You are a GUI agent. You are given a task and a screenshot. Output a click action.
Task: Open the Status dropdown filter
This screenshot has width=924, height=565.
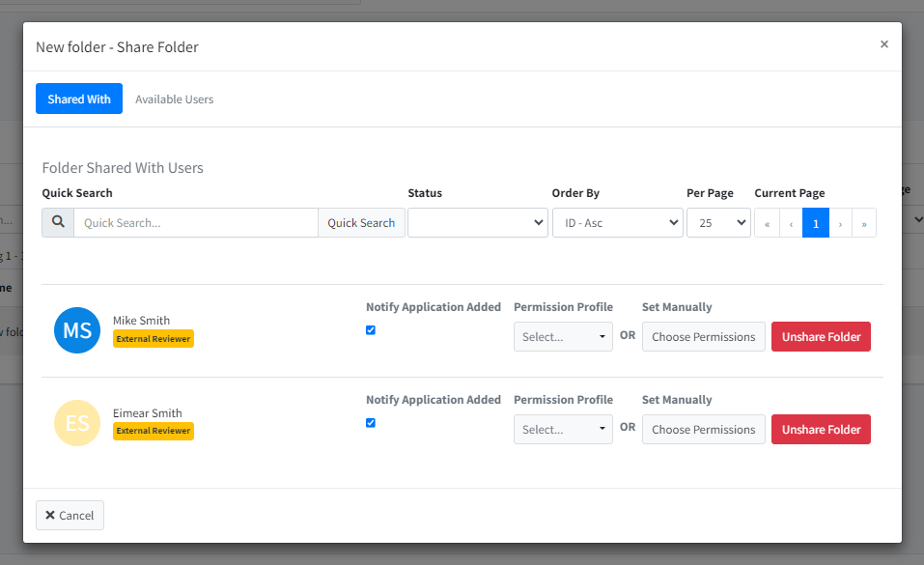click(x=477, y=223)
